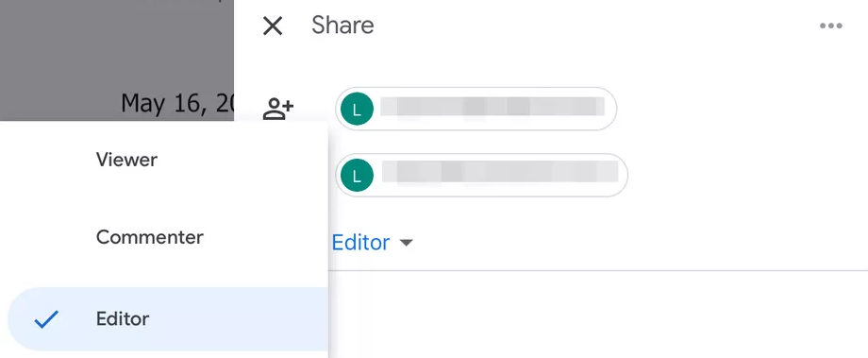
Task: Click the blue Editor role label
Action: (361, 243)
